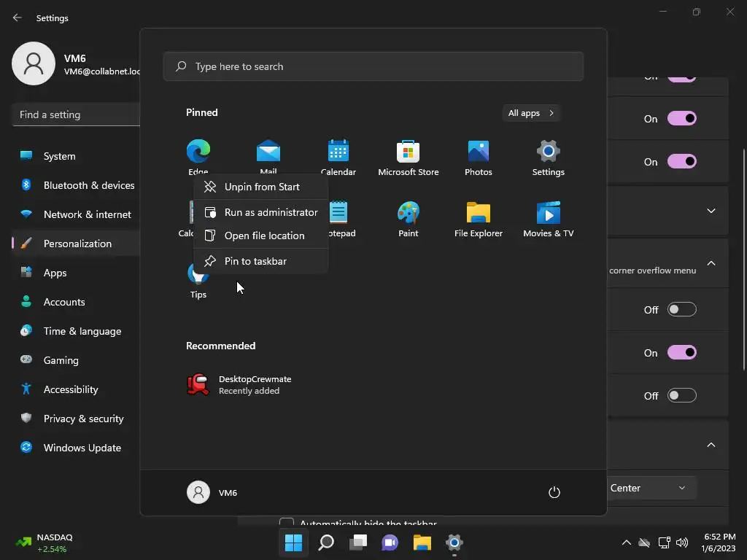Open File Explorer from the taskbar
Image resolution: width=747 pixels, height=560 pixels.
tap(422, 542)
